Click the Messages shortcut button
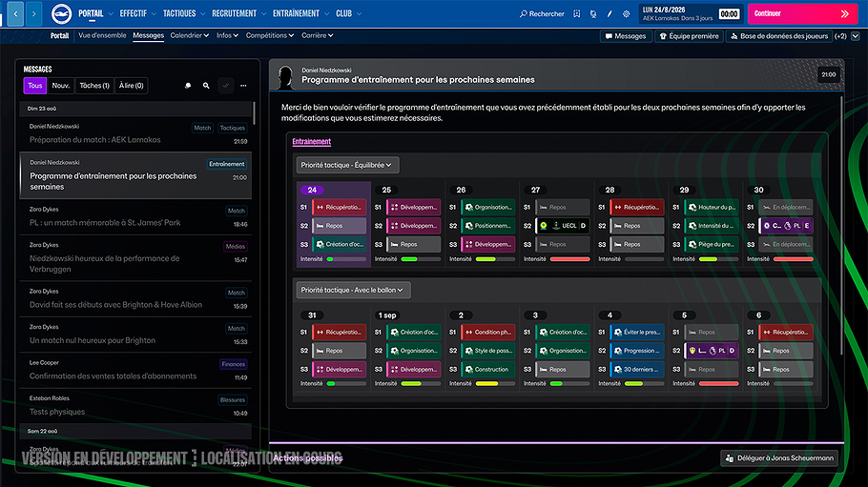This screenshot has height=487, width=868. point(626,36)
